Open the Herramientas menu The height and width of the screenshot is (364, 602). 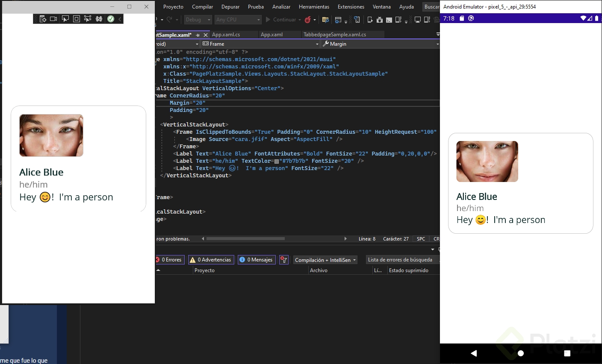point(314,7)
